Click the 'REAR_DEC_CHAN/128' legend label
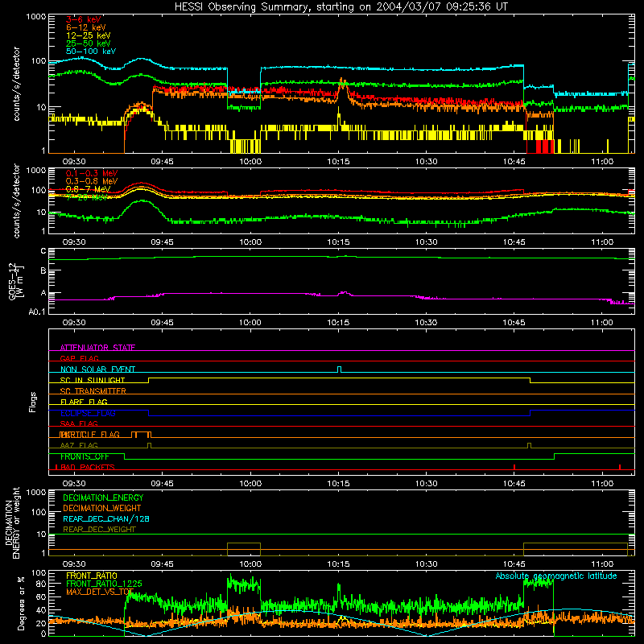 tap(106, 518)
